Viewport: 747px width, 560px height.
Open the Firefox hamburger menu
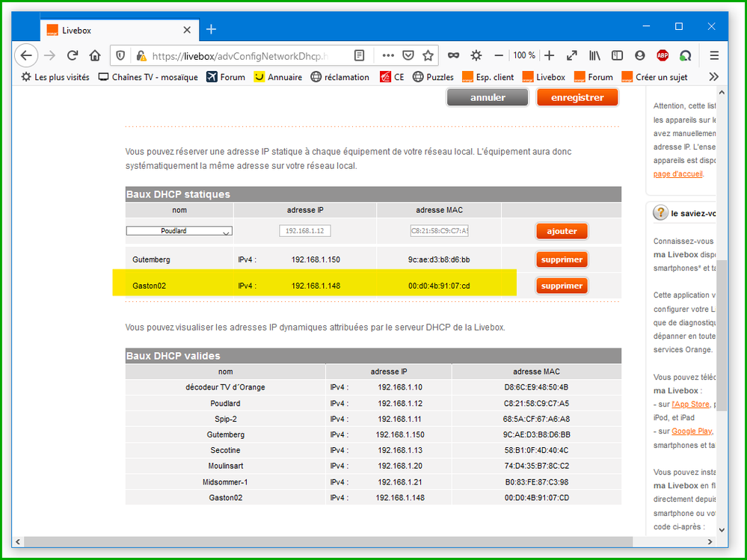click(x=714, y=55)
